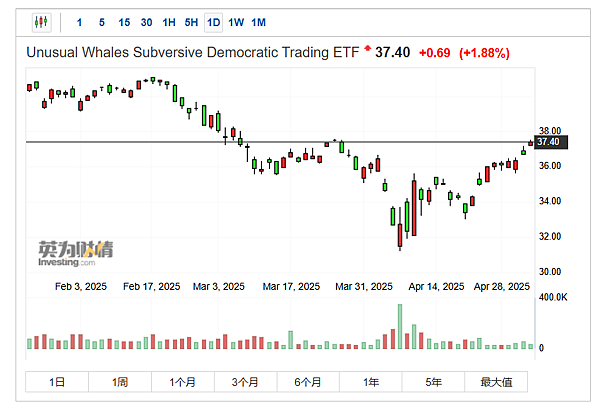Click the 34.00 price axis label
The width and height of the screenshot is (600, 410).
click(x=550, y=201)
